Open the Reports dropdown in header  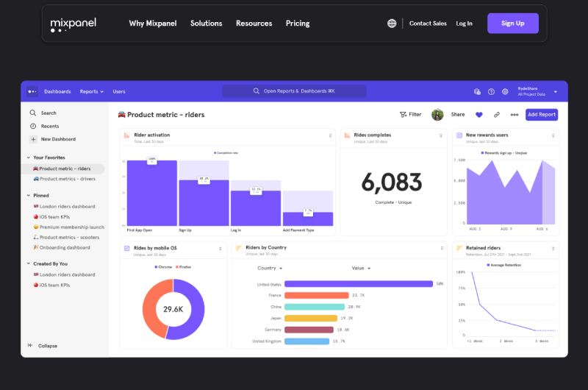91,91
